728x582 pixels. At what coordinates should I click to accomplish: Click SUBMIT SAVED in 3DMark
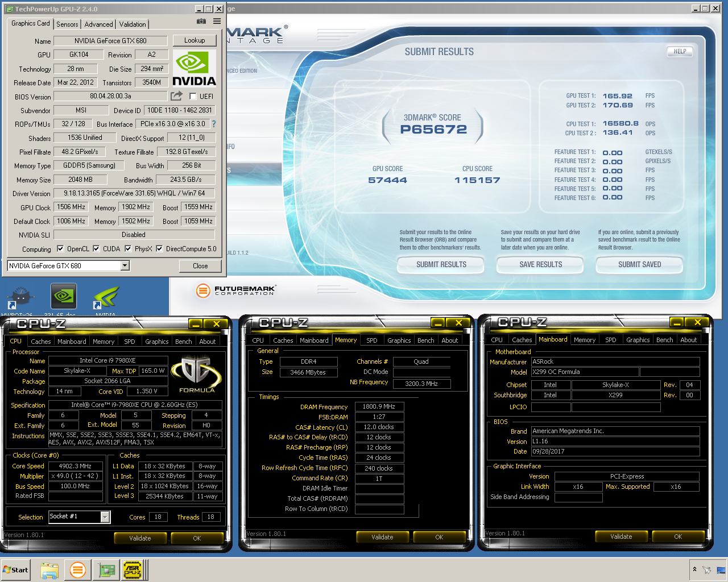pos(640,264)
